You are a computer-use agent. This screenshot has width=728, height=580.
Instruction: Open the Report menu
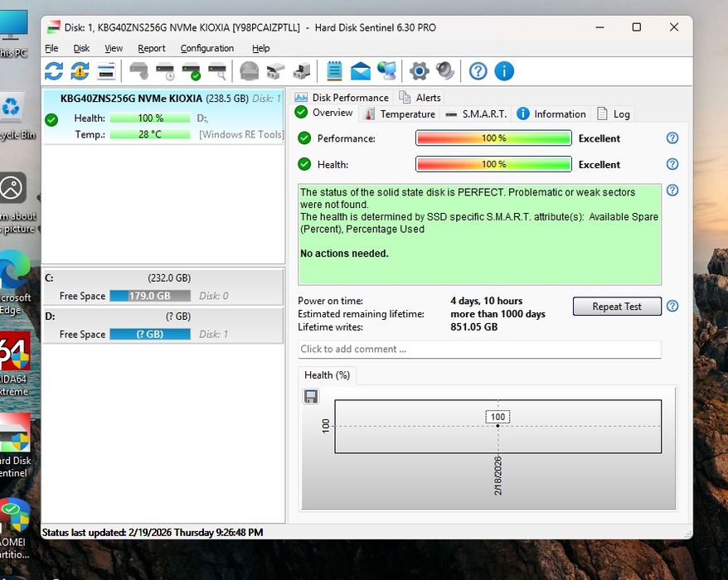pyautogui.click(x=152, y=48)
